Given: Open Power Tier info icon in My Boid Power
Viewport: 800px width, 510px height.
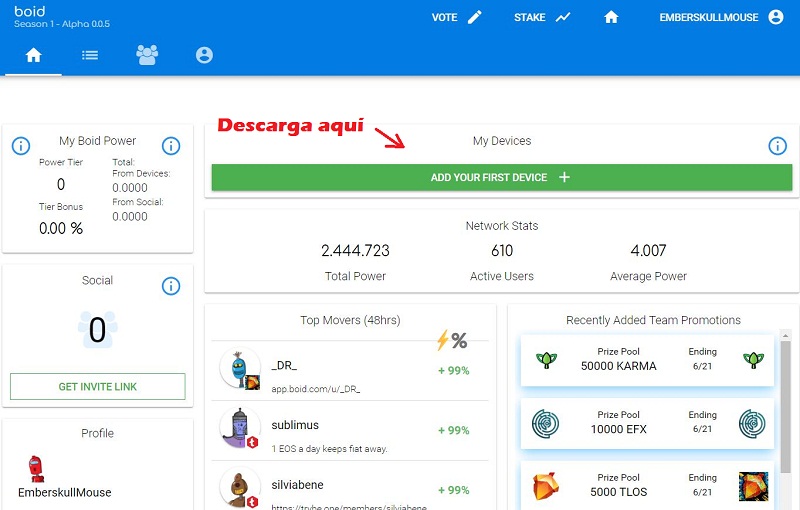Looking at the screenshot, I should pyautogui.click(x=21, y=146).
